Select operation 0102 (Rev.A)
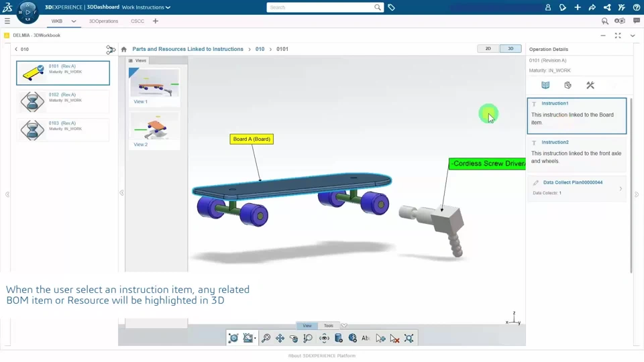The width and height of the screenshot is (644, 362). [x=63, y=101]
